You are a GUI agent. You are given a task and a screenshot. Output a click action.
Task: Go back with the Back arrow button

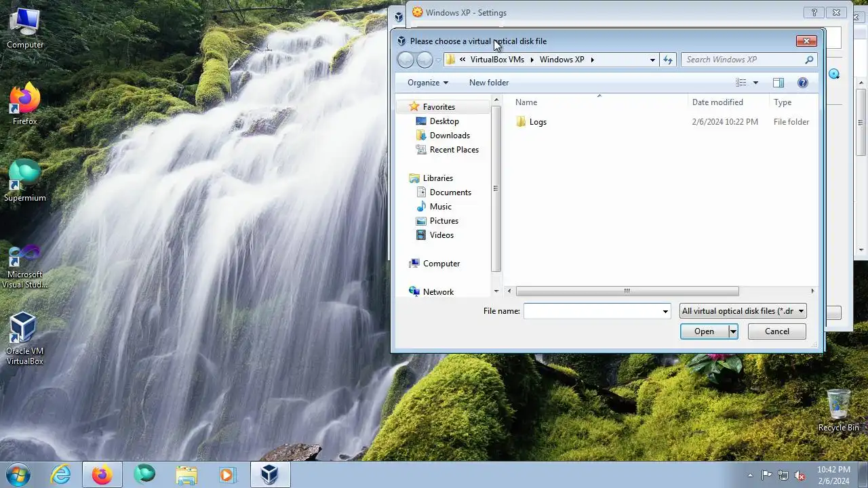point(406,60)
